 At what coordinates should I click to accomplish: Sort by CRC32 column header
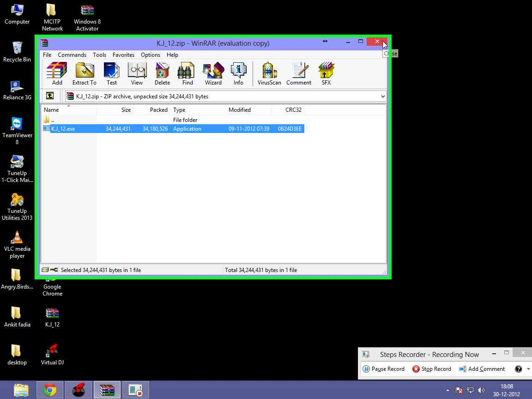point(288,109)
